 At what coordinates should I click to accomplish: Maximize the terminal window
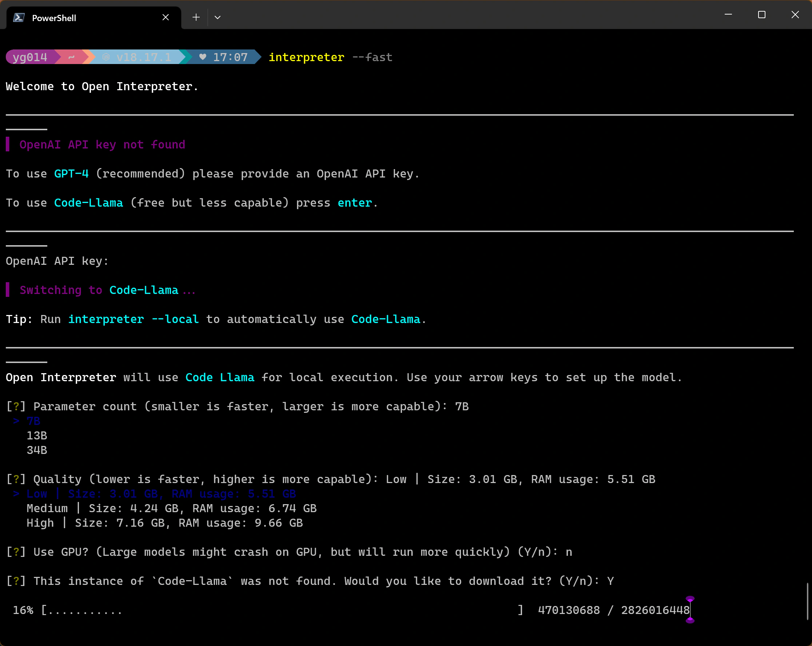[761, 14]
